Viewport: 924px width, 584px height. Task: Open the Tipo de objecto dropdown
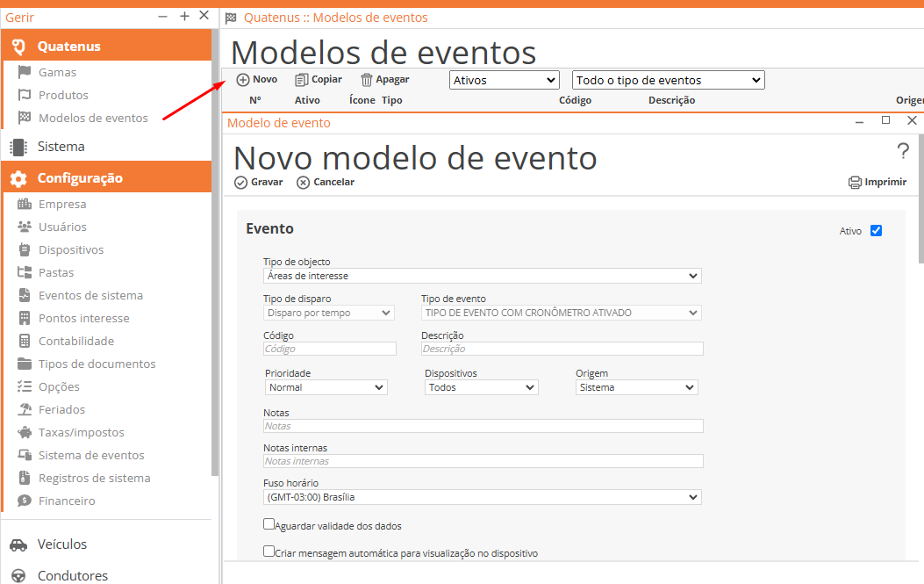(x=482, y=276)
